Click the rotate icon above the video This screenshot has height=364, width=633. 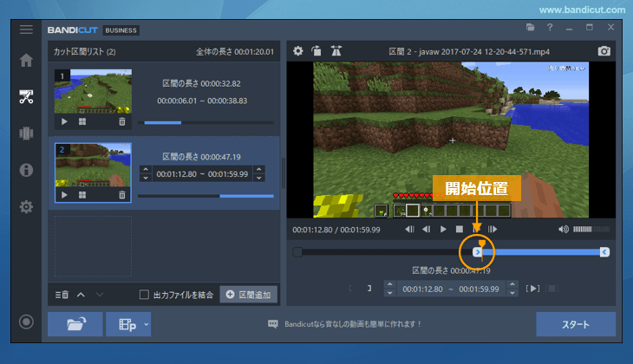click(x=316, y=51)
